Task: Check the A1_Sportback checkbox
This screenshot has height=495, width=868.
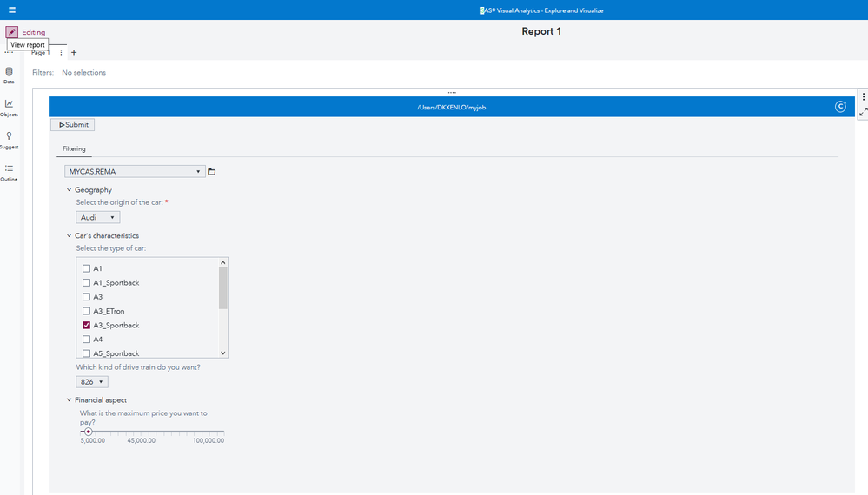Action: (x=86, y=282)
